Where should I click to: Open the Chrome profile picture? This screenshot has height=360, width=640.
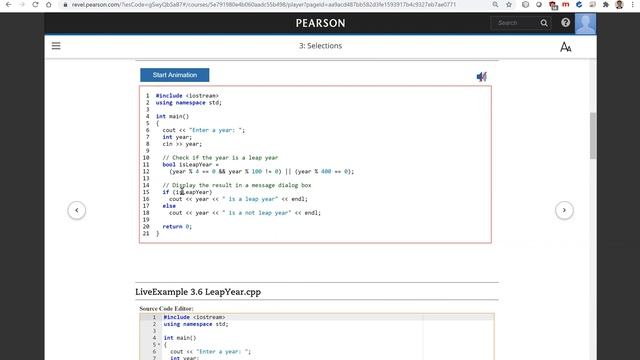(x=619, y=4)
